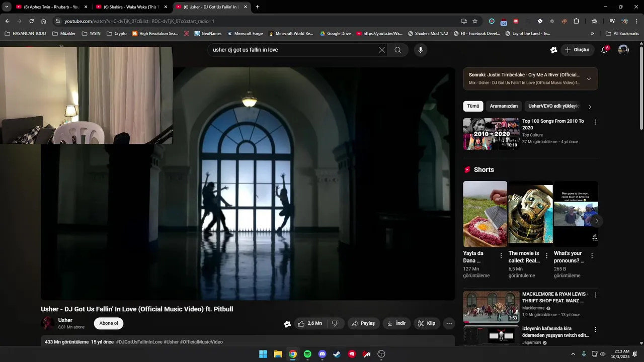Toggle the taskbar microphone tray icon

click(x=584, y=354)
